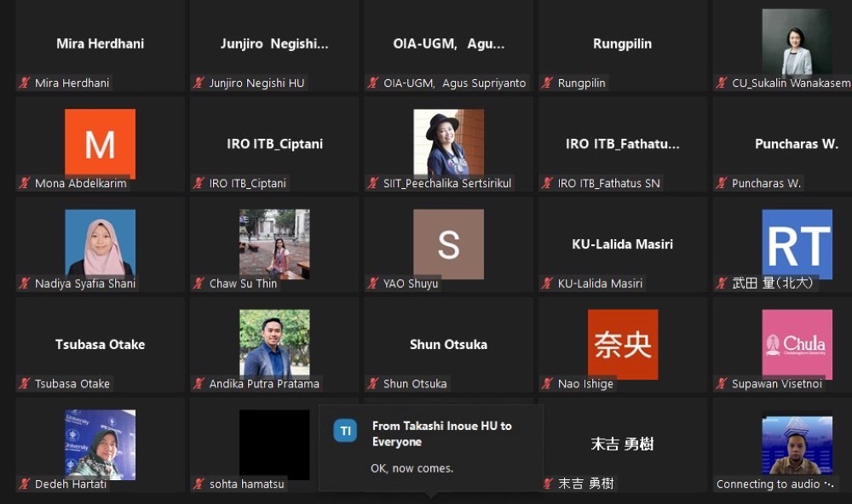This screenshot has height=504, width=852.
Task: Select the RT avatar tile
Action: [797, 244]
